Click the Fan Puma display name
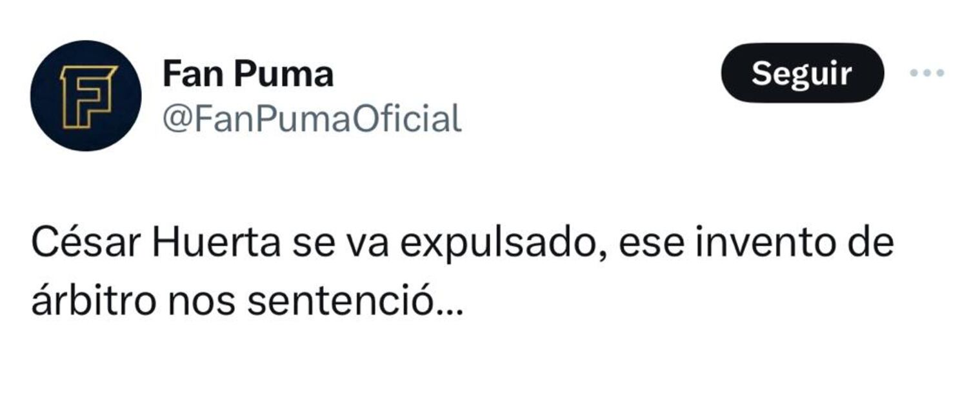This screenshot has height=400, width=980. click(248, 72)
